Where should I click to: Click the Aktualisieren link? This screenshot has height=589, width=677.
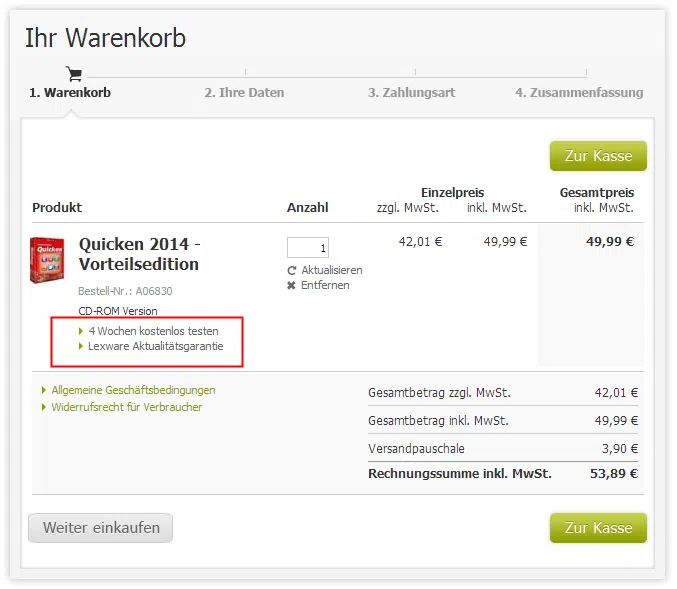click(x=332, y=270)
